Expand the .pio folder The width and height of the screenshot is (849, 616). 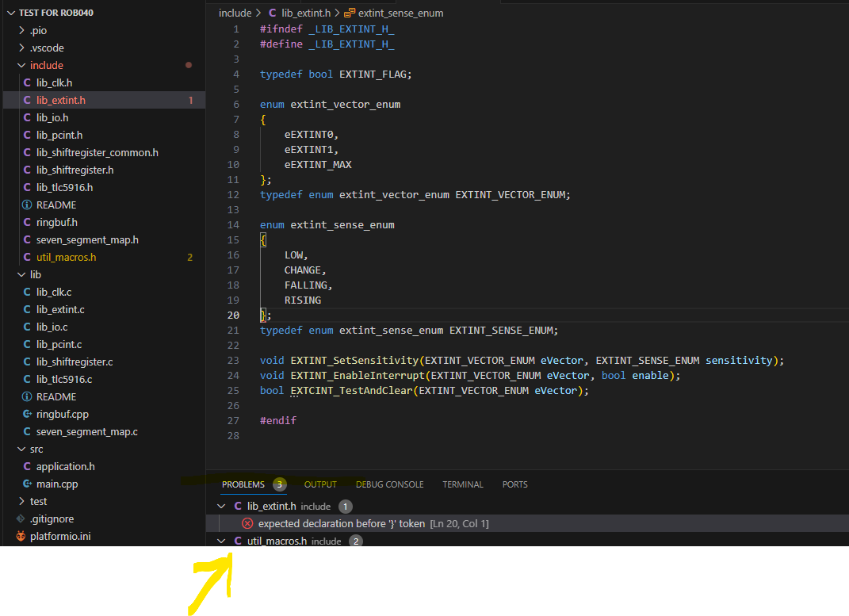pos(21,30)
